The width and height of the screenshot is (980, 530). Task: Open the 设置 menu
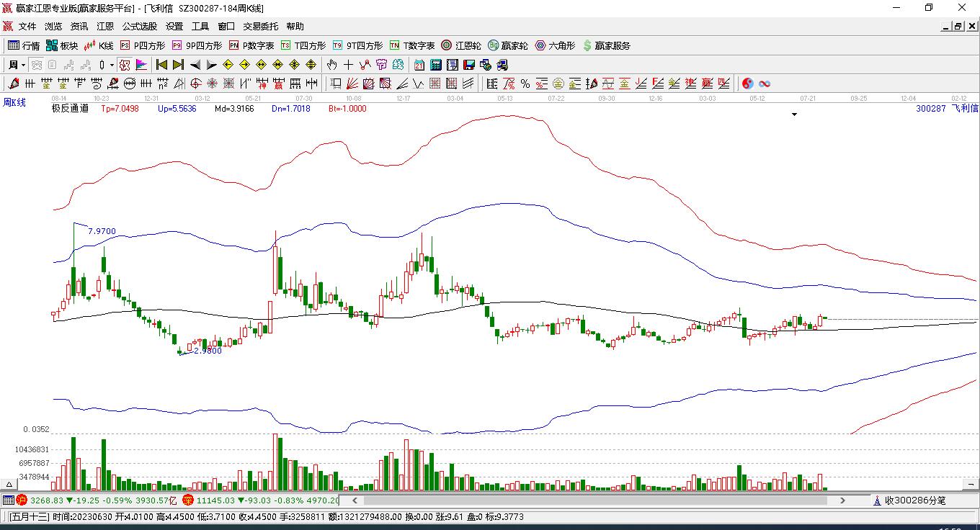click(174, 27)
